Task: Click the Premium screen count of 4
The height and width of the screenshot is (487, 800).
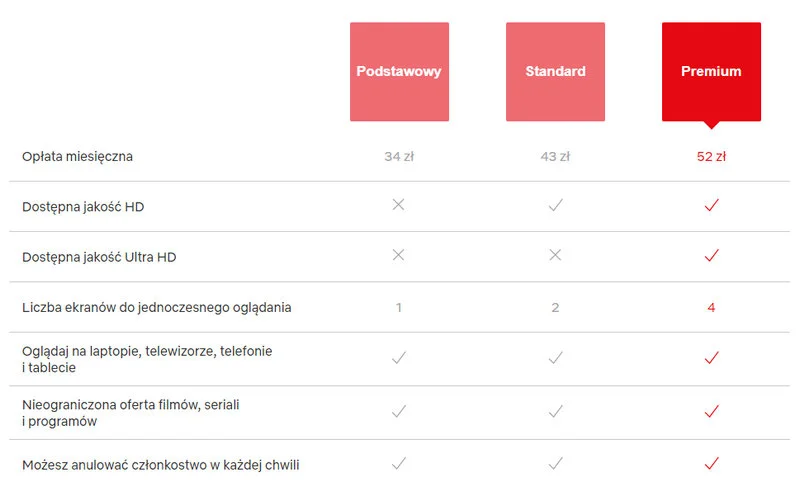Action: [711, 307]
